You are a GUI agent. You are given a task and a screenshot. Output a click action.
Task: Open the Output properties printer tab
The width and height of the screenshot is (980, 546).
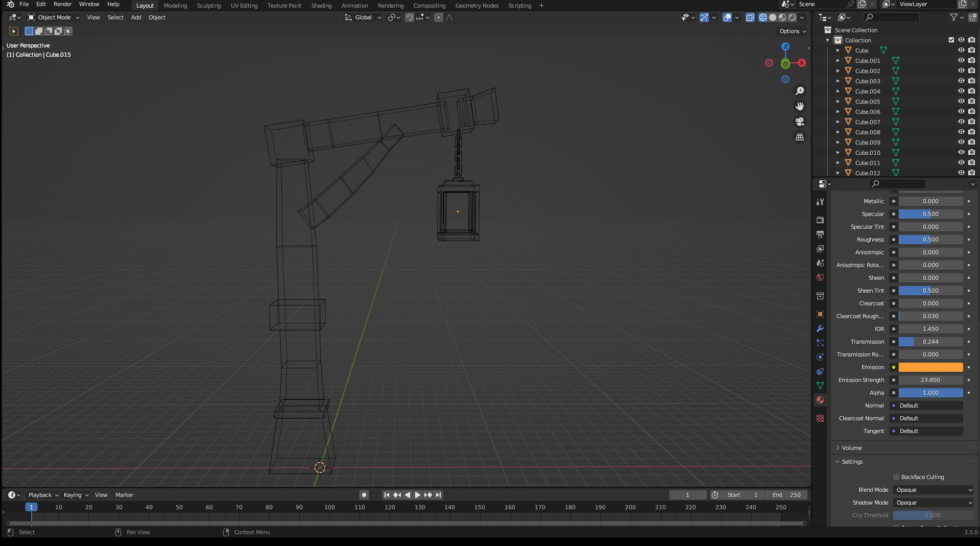[x=820, y=234]
